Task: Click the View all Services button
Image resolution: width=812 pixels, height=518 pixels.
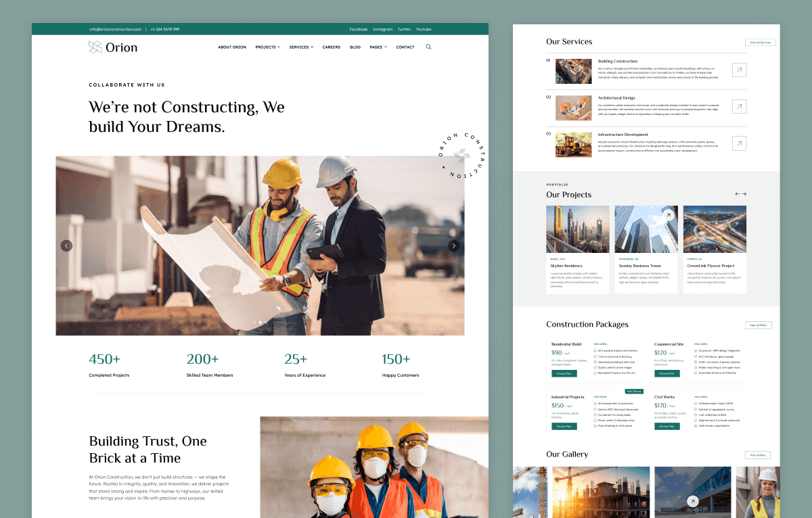Action: pyautogui.click(x=760, y=42)
